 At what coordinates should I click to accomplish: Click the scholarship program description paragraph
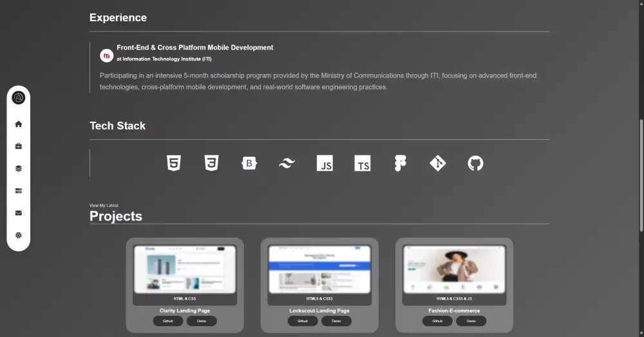click(318, 81)
